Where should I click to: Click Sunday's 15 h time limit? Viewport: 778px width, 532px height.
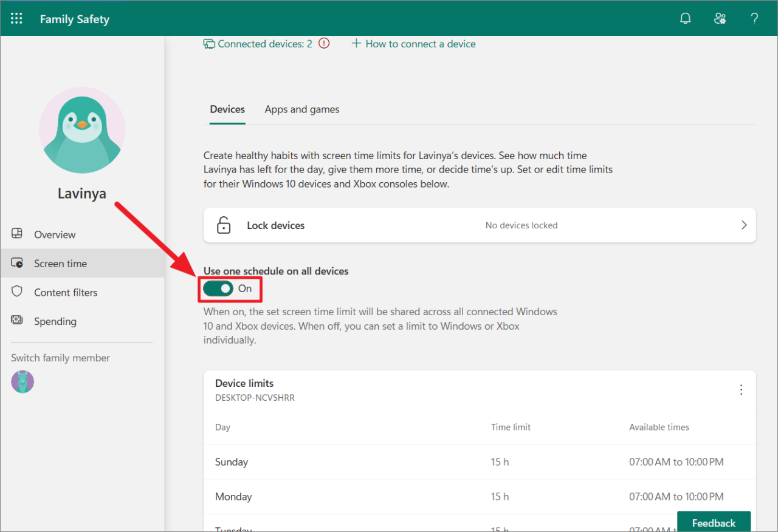500,462
